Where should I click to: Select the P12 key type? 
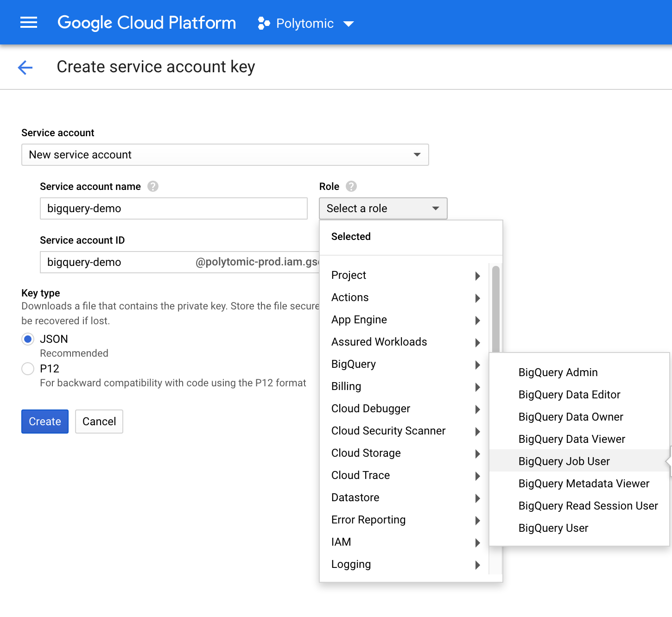pyautogui.click(x=28, y=369)
